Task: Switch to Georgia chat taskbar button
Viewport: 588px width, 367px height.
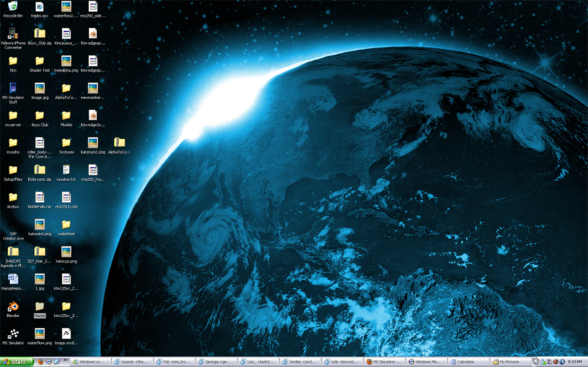Action: [217, 362]
